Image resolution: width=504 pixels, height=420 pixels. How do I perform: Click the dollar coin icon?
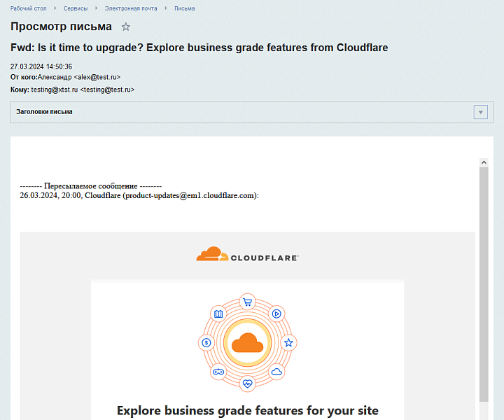(x=206, y=343)
